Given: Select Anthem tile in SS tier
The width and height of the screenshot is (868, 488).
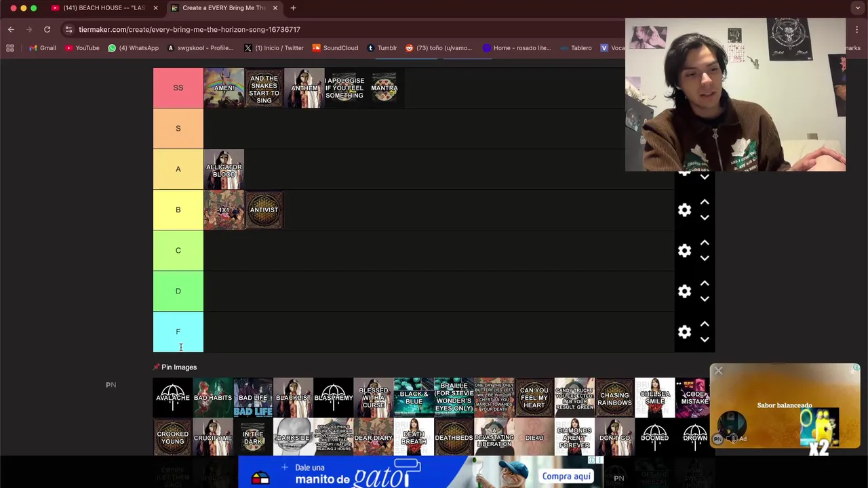Looking at the screenshot, I should pyautogui.click(x=304, y=88).
